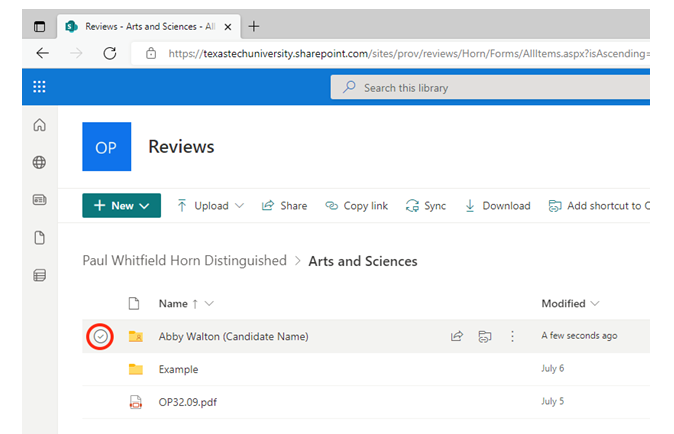Open the Modified column dropdown
Screen dimensions: 674x434
[595, 303]
